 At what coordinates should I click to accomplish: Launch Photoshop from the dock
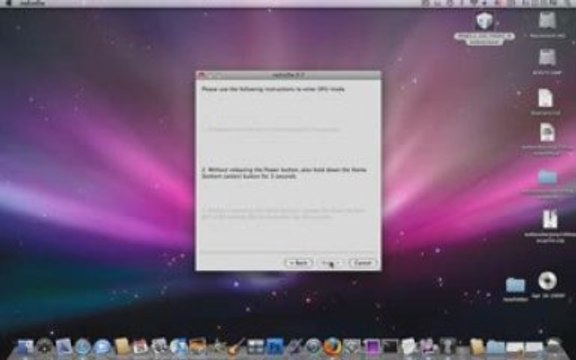pos(275,347)
